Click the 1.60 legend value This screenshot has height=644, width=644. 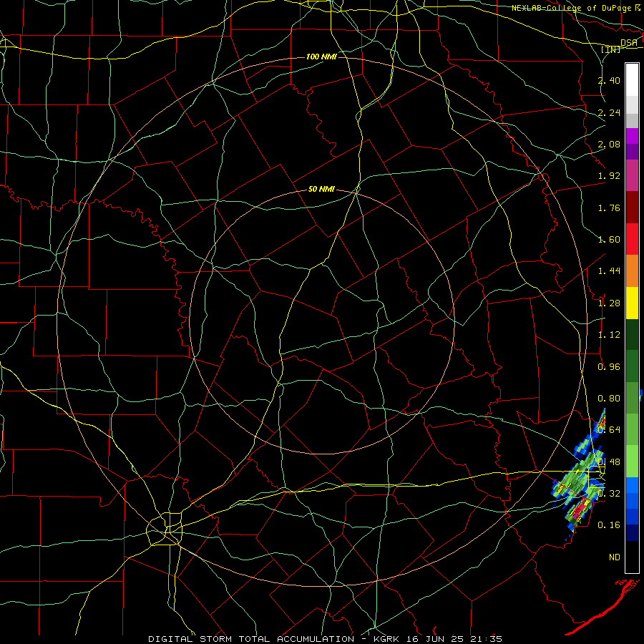tap(609, 240)
